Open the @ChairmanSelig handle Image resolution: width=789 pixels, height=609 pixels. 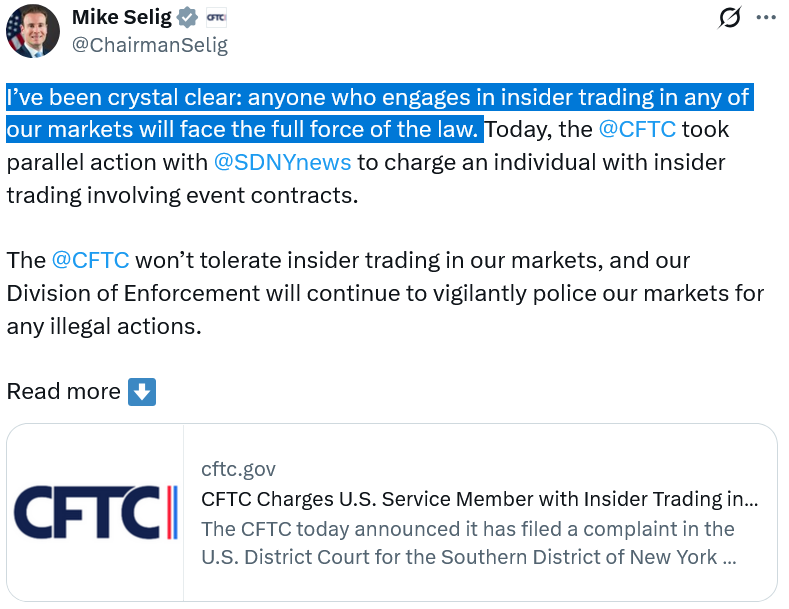coord(150,45)
